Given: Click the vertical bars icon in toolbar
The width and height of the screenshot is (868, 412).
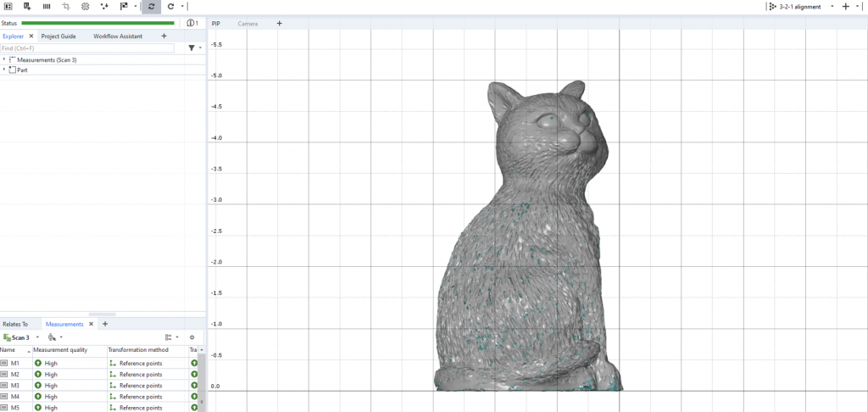Looking at the screenshot, I should coord(47,7).
